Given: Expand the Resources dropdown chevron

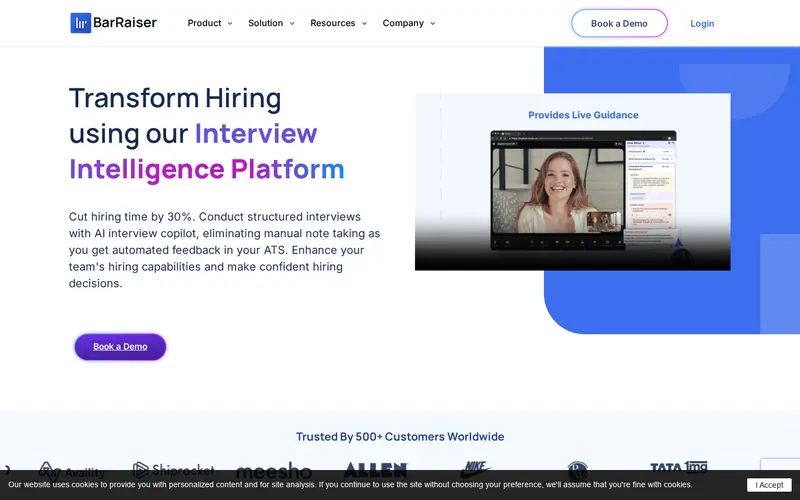Looking at the screenshot, I should tap(364, 23).
